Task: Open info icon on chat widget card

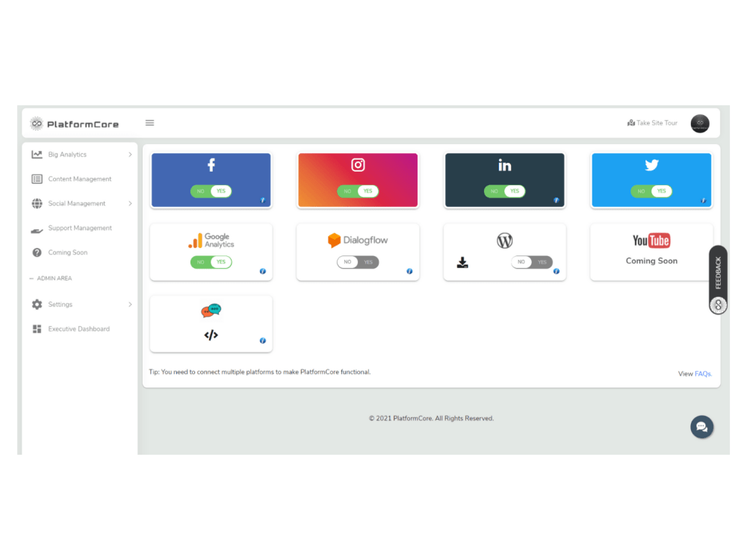Action: 262,340
